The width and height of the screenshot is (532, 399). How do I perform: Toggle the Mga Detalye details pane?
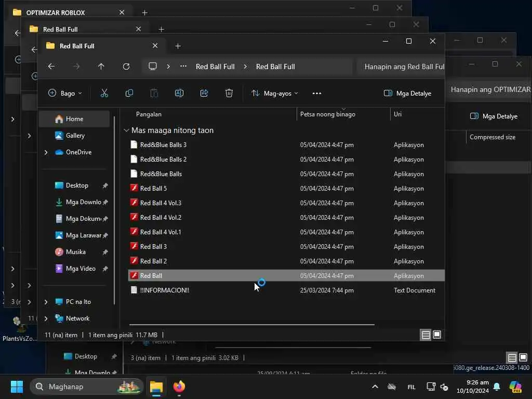click(x=407, y=94)
